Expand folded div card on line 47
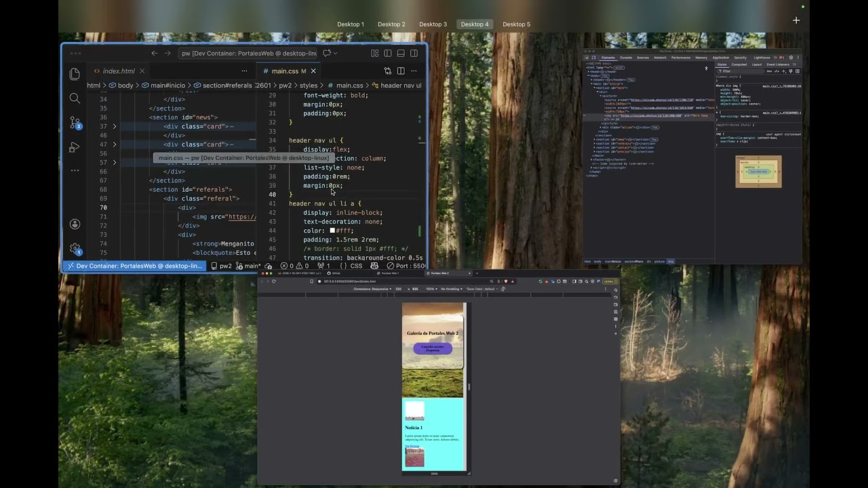868x488 pixels. click(114, 144)
